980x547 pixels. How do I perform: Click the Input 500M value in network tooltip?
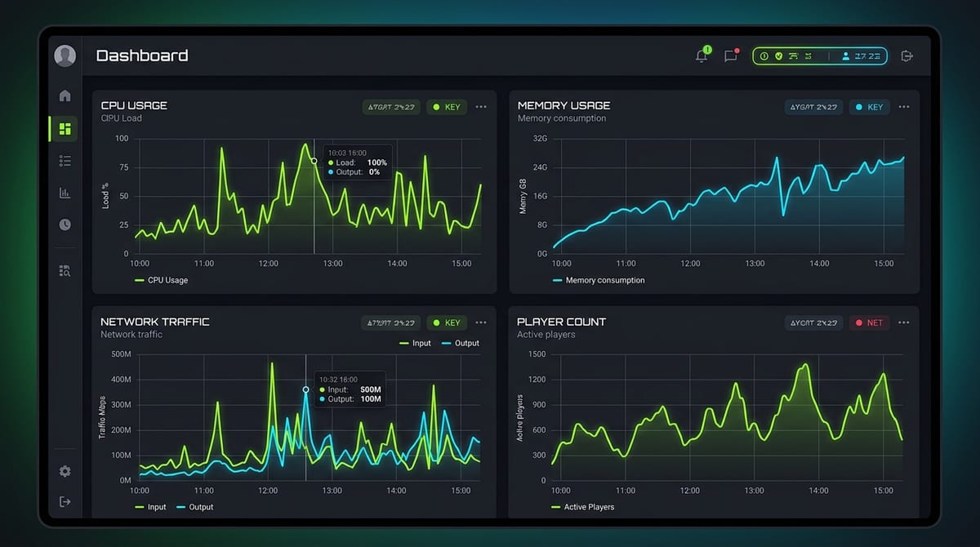click(x=371, y=389)
